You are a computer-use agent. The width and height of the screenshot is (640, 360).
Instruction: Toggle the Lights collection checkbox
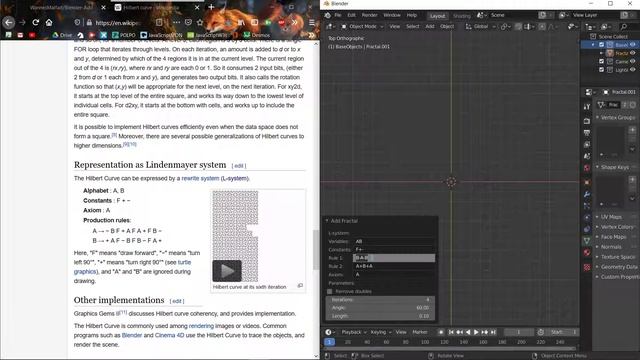[602, 70]
